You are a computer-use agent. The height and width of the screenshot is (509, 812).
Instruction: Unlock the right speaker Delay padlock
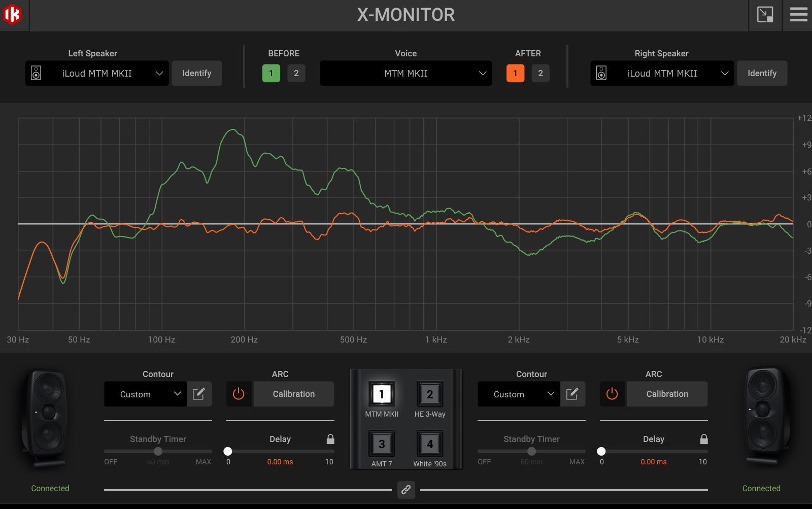coord(704,439)
